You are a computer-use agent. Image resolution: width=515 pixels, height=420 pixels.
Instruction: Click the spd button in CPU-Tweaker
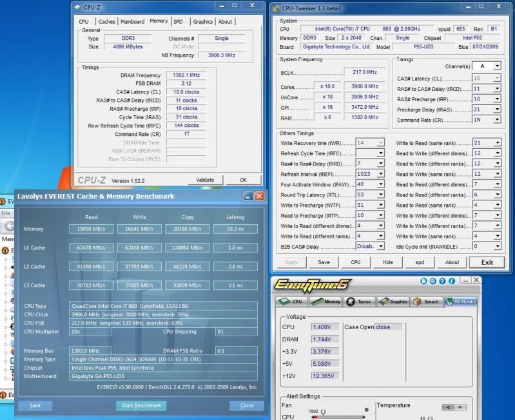(x=420, y=262)
